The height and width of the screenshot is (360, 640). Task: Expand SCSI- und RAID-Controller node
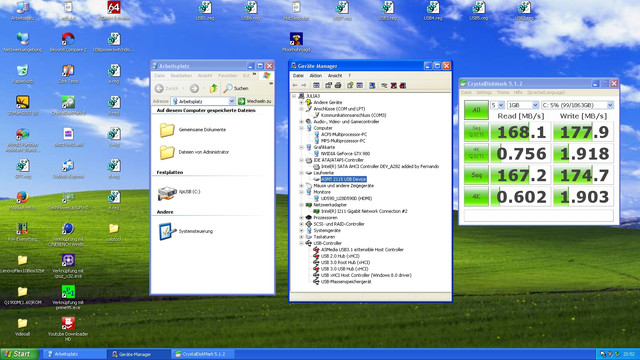click(x=302, y=224)
